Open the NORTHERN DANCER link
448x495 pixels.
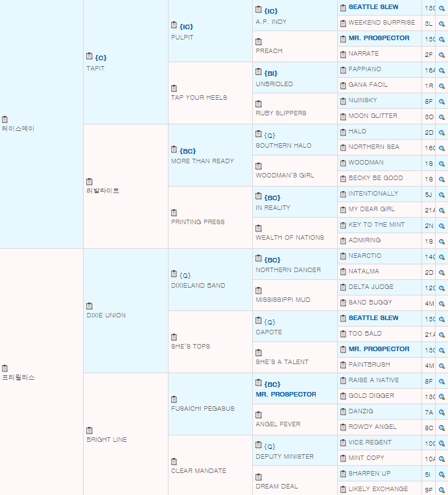(288, 270)
